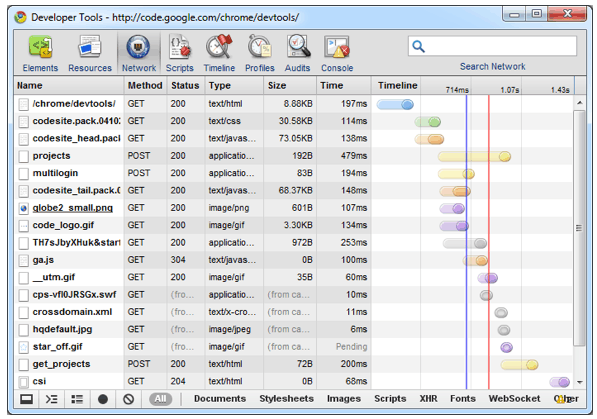The width and height of the screenshot is (597, 419).
Task: Click the green timeline bar for codesite.pack css
Action: coord(428,122)
